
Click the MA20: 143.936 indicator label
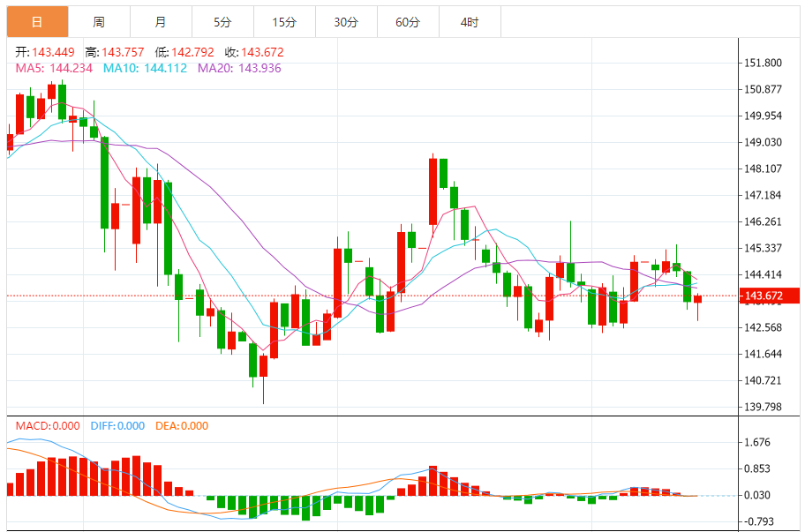[x=239, y=68]
